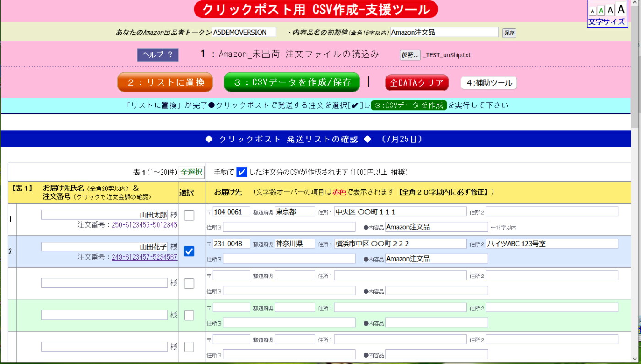641x364 pixels.
Task: Click the 全選択 select all button
Action: [x=191, y=172]
